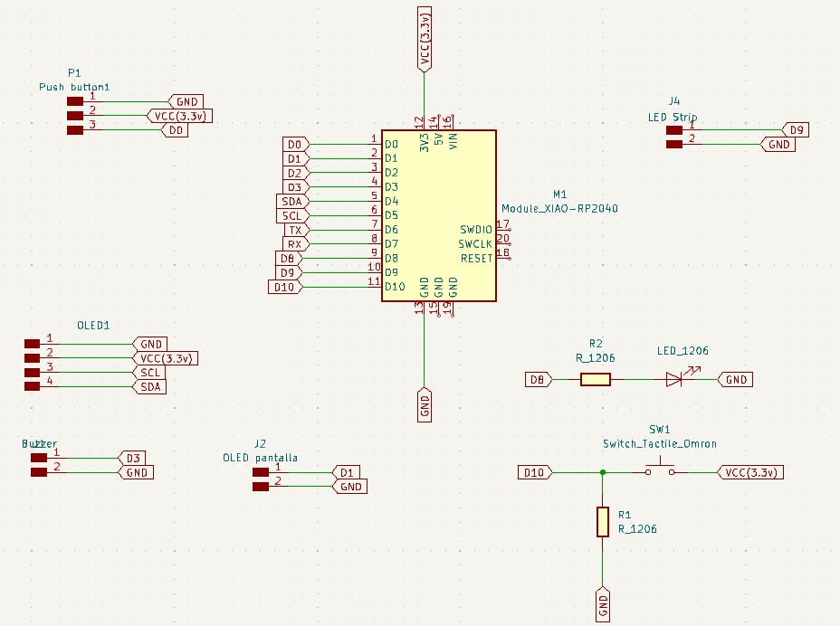Select the SCL label at module pin 6
The width and height of the screenshot is (840, 626).
click(x=292, y=216)
